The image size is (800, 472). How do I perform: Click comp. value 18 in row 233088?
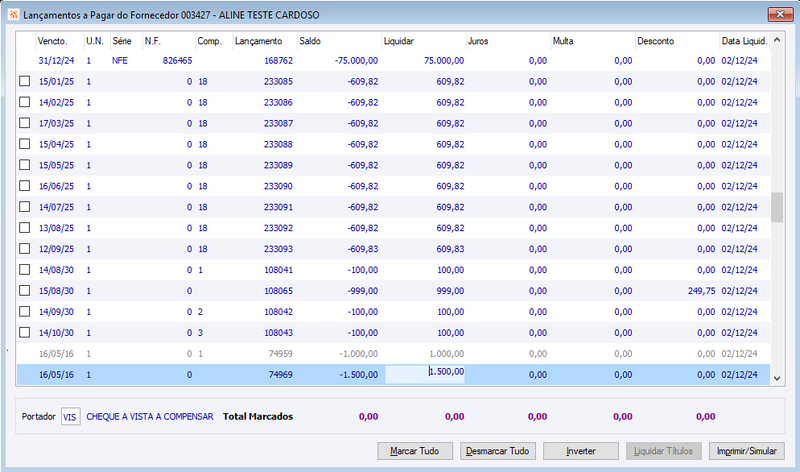click(203, 144)
